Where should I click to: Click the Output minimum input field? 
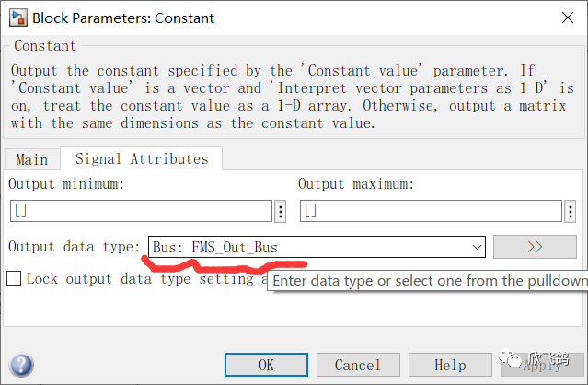[x=140, y=211]
